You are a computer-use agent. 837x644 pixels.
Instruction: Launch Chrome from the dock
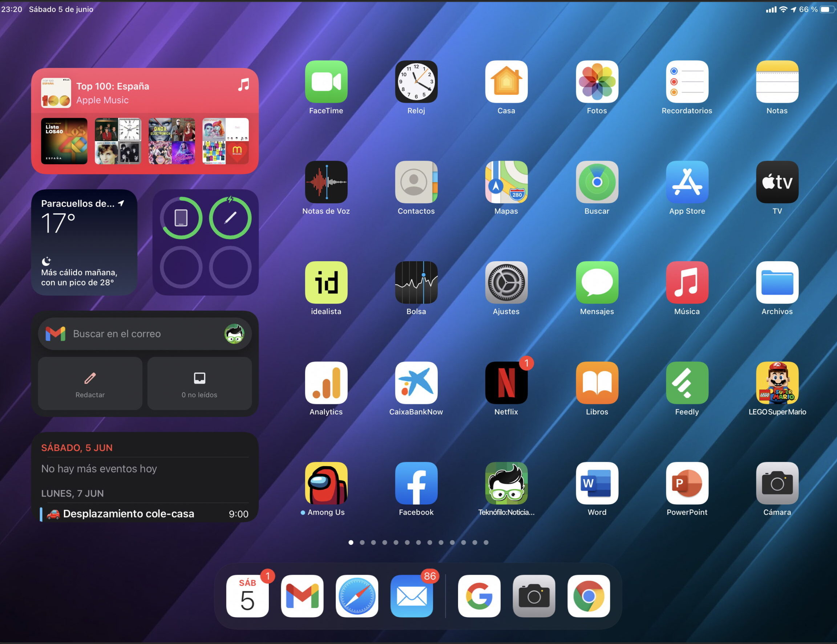pos(589,596)
